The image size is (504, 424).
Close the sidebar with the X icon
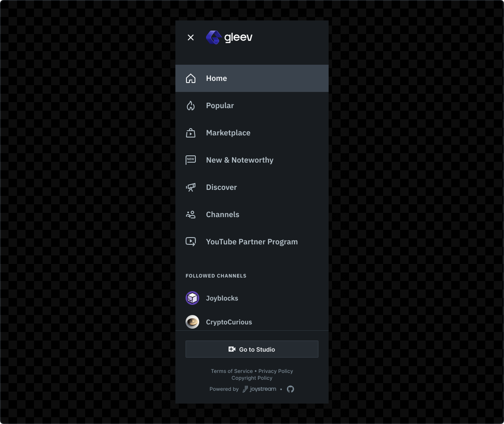[191, 37]
